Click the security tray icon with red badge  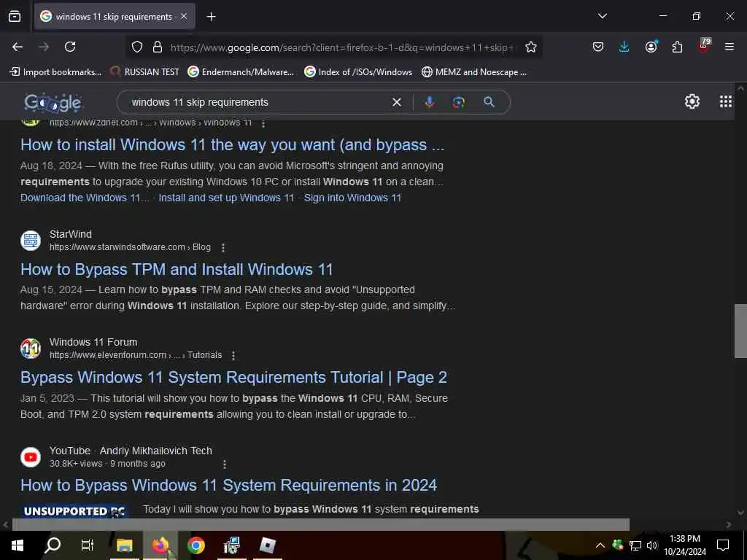coord(617,545)
